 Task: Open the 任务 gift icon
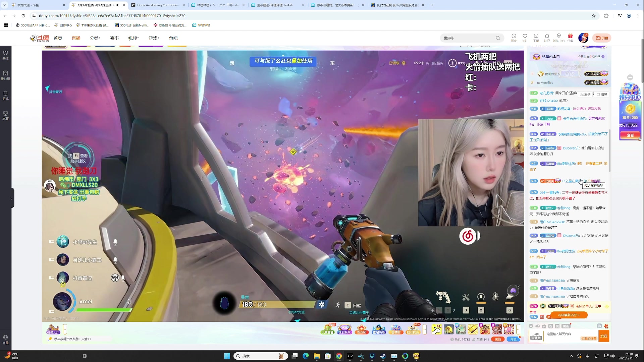[x=570, y=38]
